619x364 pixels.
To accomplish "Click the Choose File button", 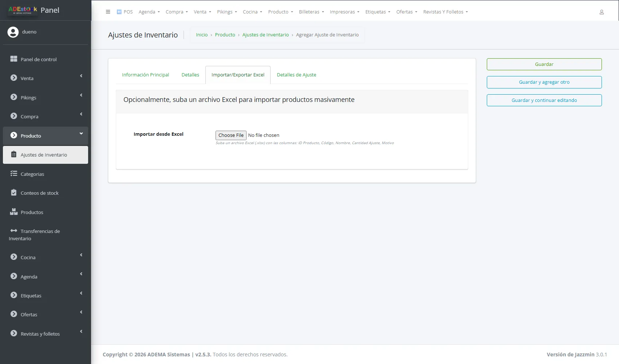I will pyautogui.click(x=231, y=135).
